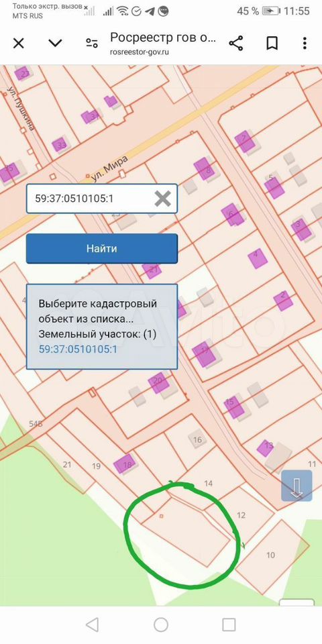Bookmark this page via bookmark icon
The width and height of the screenshot is (322, 644).
point(272,43)
